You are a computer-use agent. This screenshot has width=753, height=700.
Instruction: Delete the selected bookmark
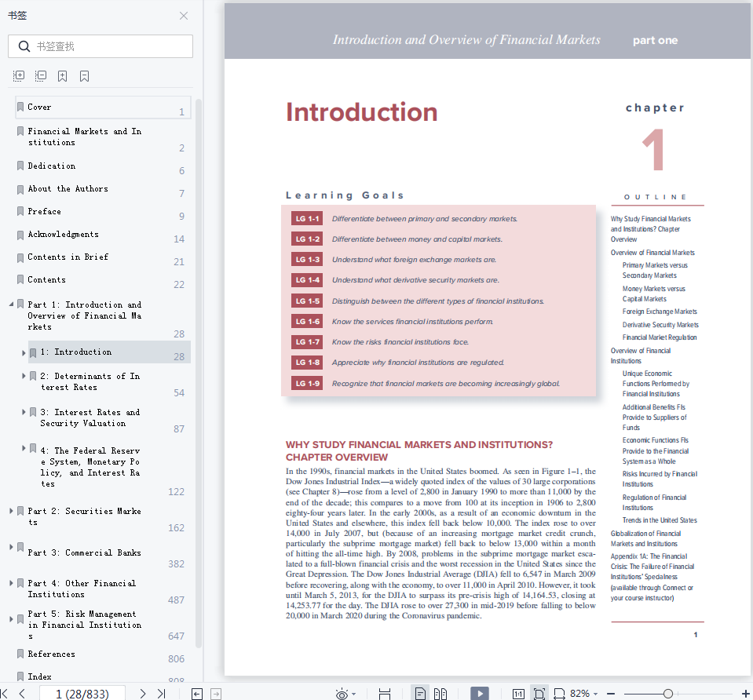click(85, 76)
